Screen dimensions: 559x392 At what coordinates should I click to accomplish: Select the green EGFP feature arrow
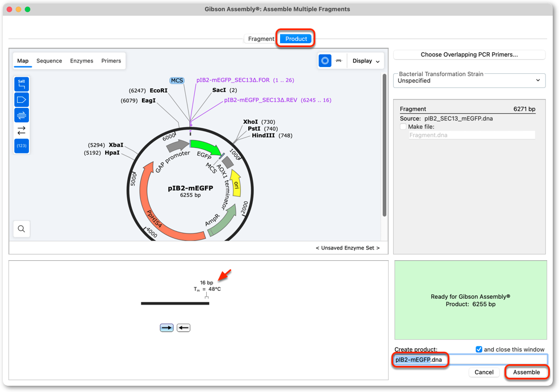[205, 147]
